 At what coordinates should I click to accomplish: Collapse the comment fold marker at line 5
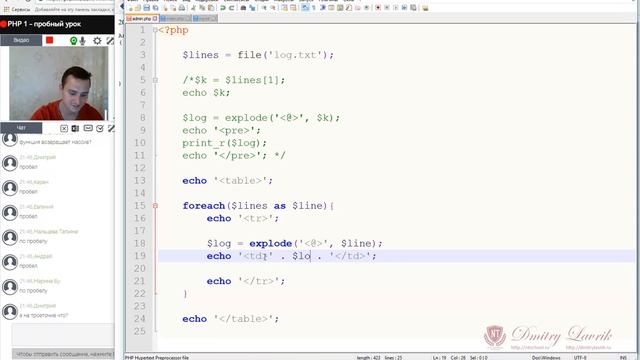(155, 80)
